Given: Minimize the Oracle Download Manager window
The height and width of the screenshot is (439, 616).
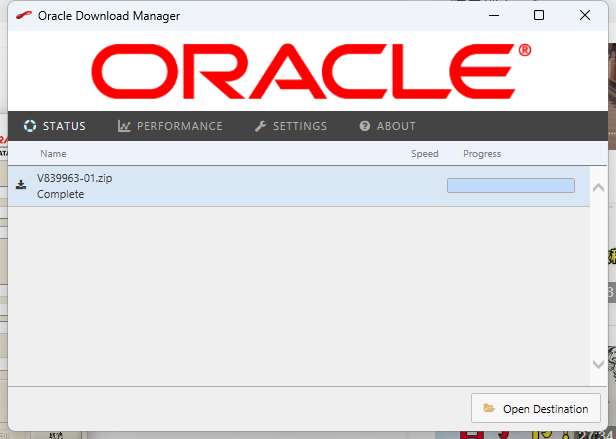Looking at the screenshot, I should coord(494,16).
